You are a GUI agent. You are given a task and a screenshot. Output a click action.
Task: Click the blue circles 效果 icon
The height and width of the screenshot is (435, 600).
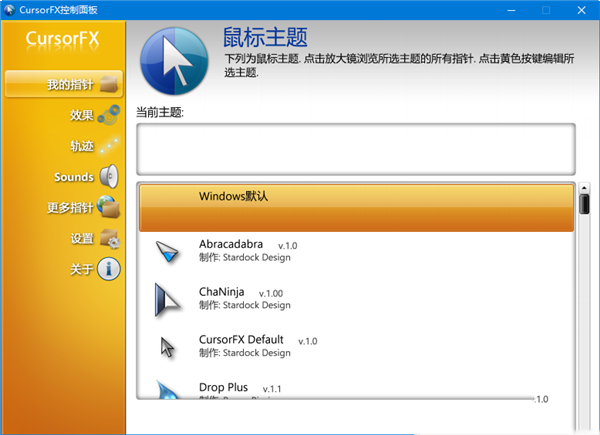coord(109,115)
